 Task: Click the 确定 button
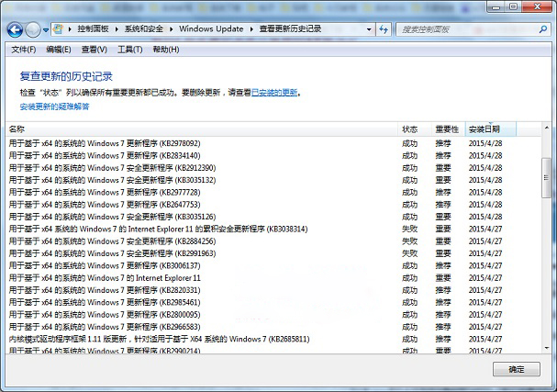(517, 369)
